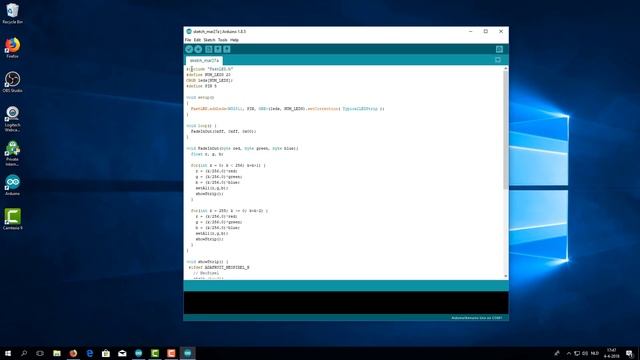Click the Verify checkmark button in Arduino toolbar
The height and width of the screenshot is (360, 640).
click(x=189, y=49)
